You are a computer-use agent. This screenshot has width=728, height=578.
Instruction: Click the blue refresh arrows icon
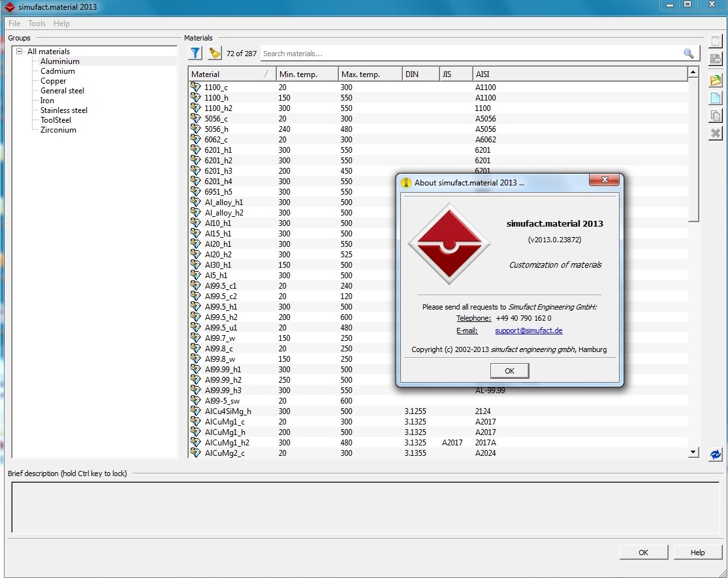[716, 454]
